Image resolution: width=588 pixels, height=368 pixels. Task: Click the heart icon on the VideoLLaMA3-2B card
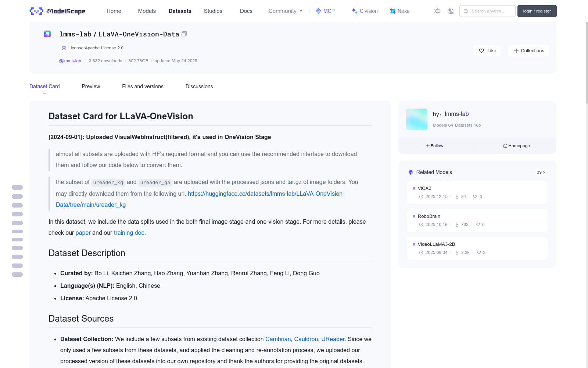pos(479,252)
